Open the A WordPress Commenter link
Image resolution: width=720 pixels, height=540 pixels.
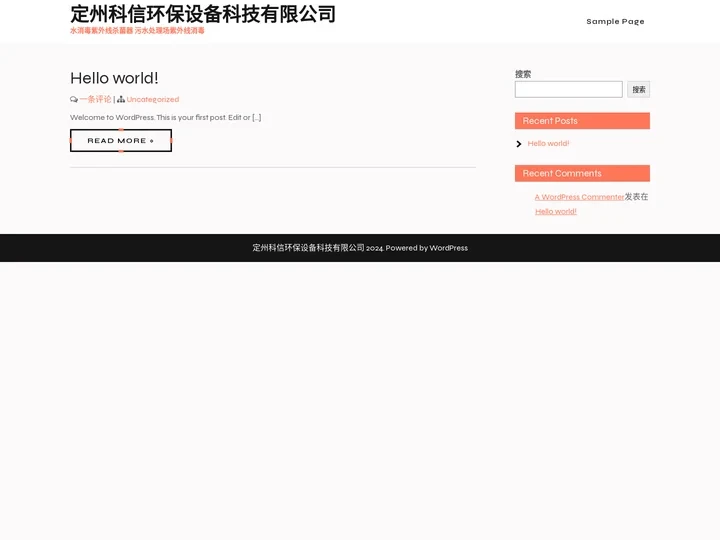(x=579, y=197)
